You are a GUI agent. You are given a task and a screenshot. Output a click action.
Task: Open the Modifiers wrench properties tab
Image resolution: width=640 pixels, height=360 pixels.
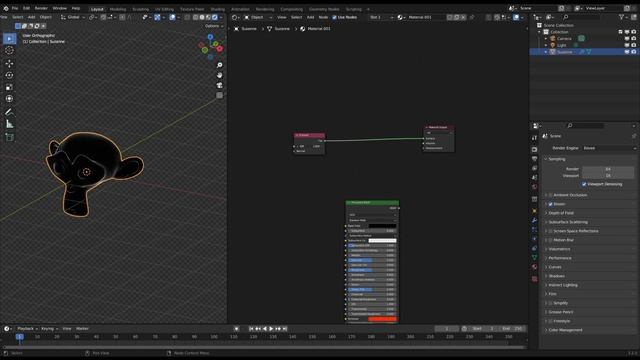tap(534, 220)
